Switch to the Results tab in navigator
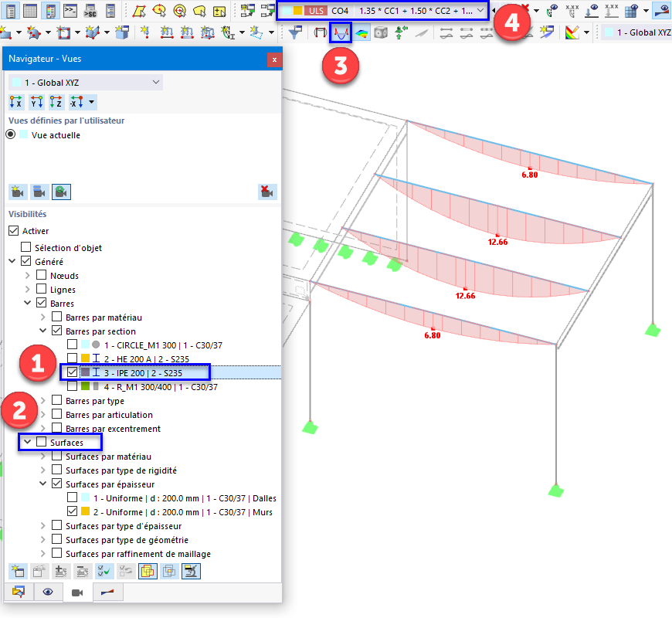672x618 pixels. pos(107,592)
